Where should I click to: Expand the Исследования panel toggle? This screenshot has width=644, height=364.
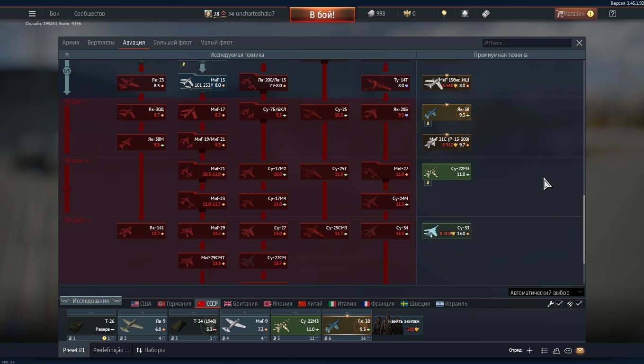(90, 301)
